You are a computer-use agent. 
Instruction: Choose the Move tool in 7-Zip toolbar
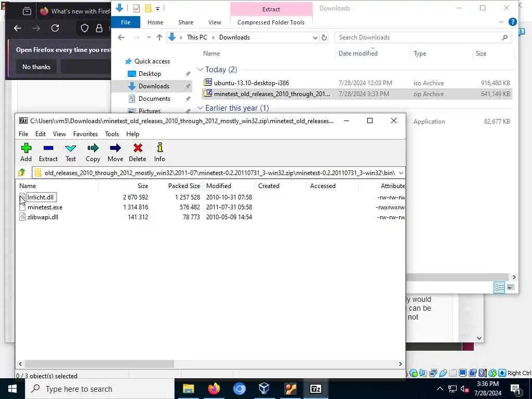115,152
